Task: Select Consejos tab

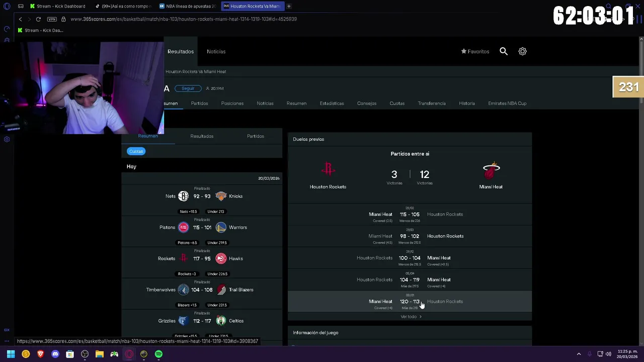Action: [367, 104]
